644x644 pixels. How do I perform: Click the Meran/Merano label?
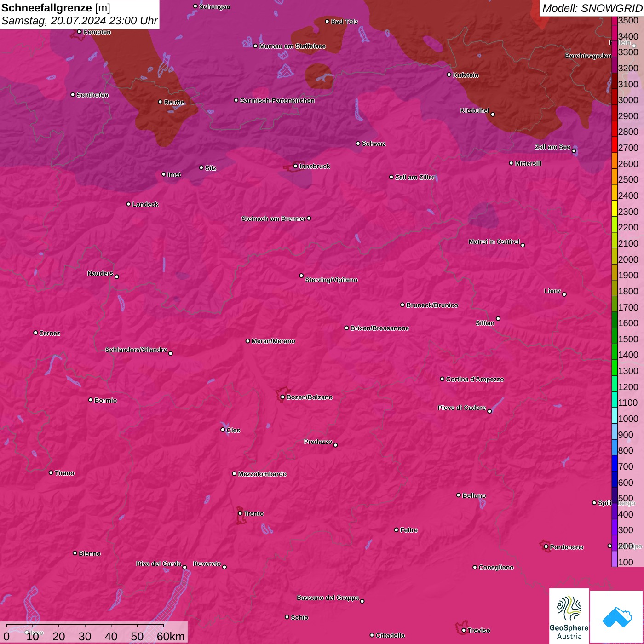[273, 341]
